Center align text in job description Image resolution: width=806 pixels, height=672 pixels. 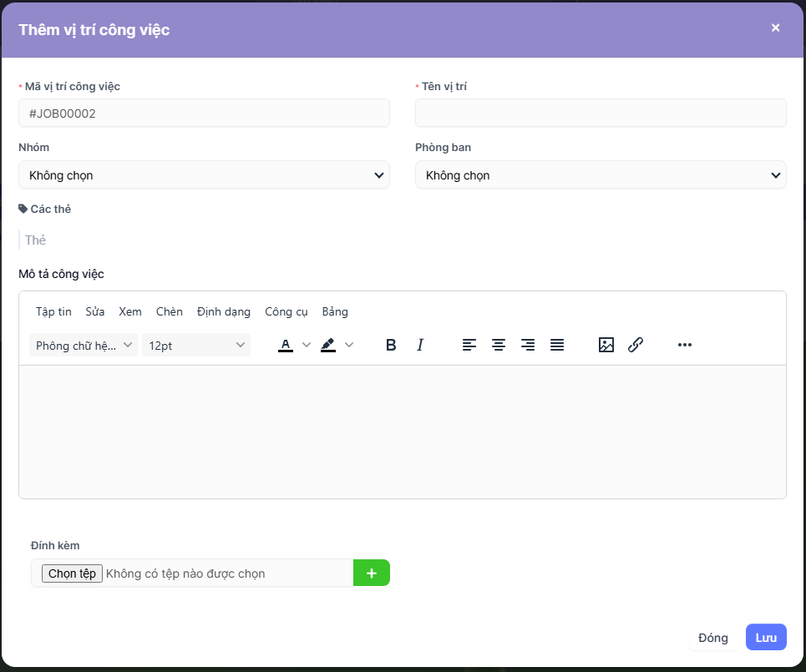pos(499,345)
